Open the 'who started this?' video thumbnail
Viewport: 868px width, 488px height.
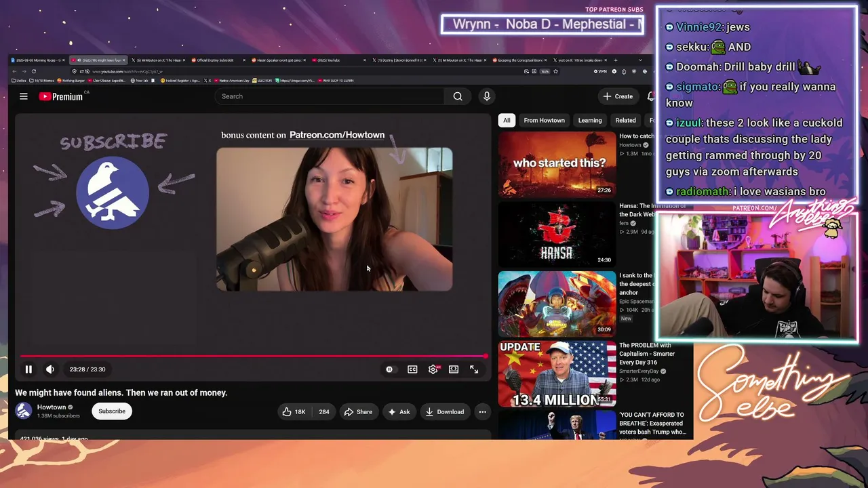click(x=557, y=164)
